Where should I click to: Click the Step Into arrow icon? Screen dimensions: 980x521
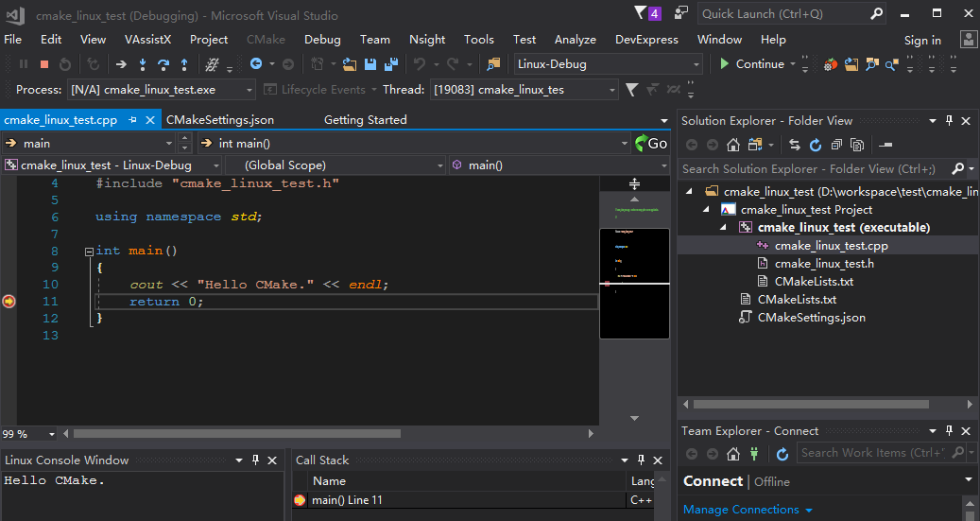tap(142, 64)
